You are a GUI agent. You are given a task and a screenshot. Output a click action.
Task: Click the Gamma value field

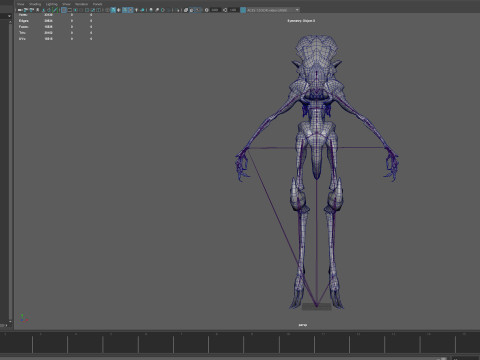(233, 10)
